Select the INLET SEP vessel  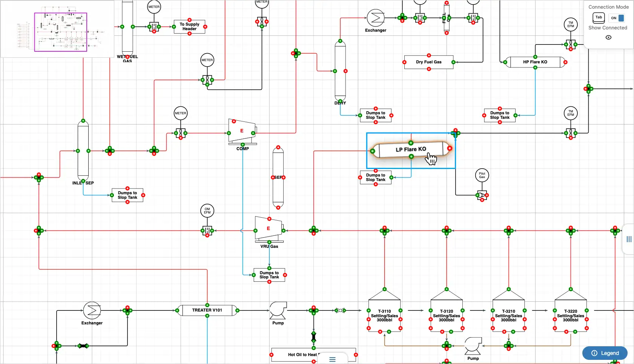click(x=83, y=151)
